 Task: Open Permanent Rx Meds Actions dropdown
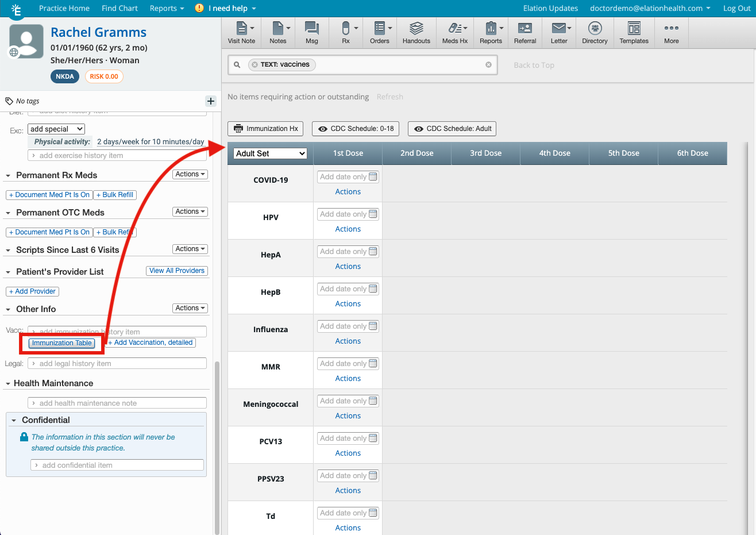pos(190,174)
